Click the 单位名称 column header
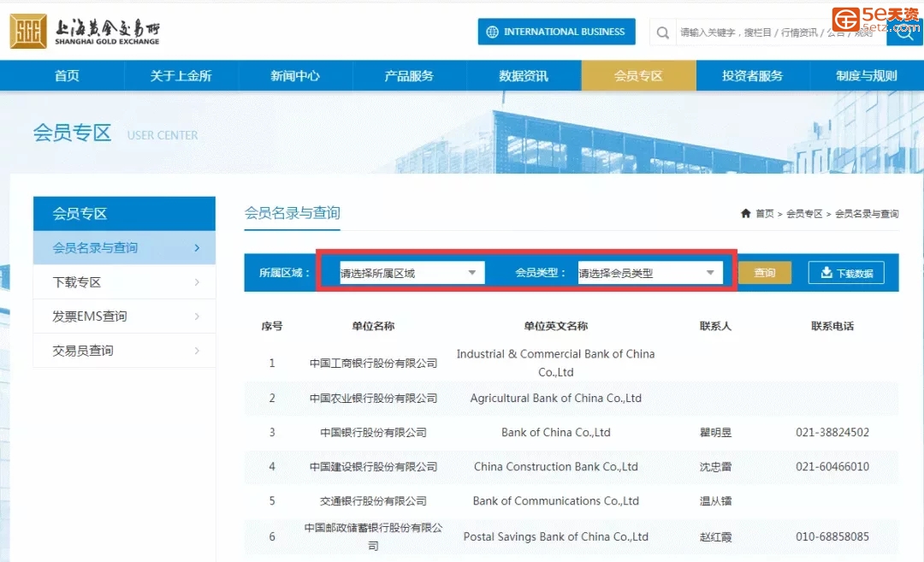The image size is (924, 562). [x=373, y=326]
